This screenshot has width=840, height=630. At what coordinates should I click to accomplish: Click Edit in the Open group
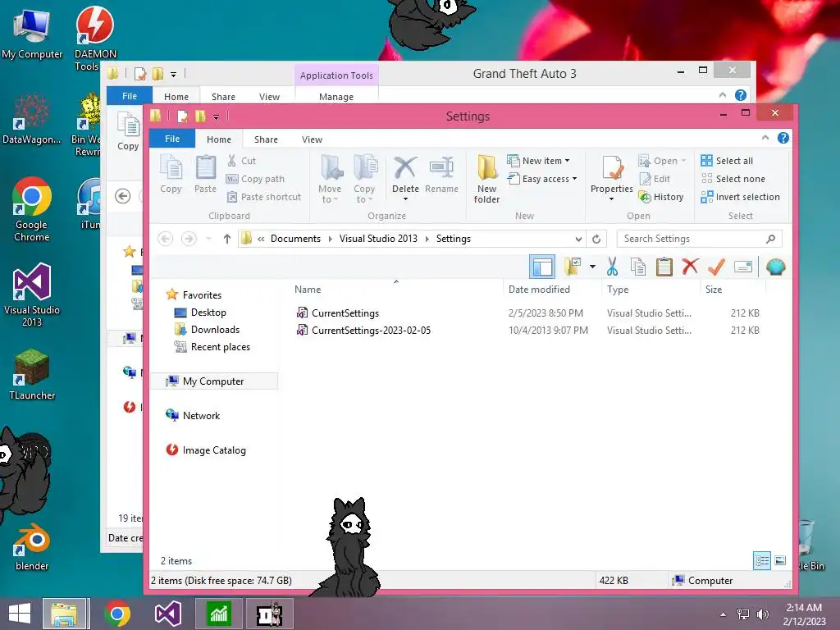tap(655, 179)
